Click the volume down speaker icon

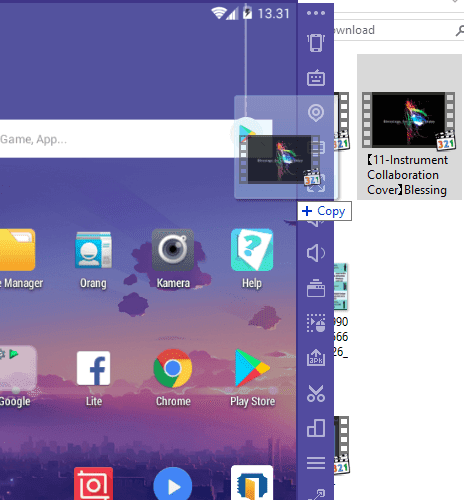point(315,253)
